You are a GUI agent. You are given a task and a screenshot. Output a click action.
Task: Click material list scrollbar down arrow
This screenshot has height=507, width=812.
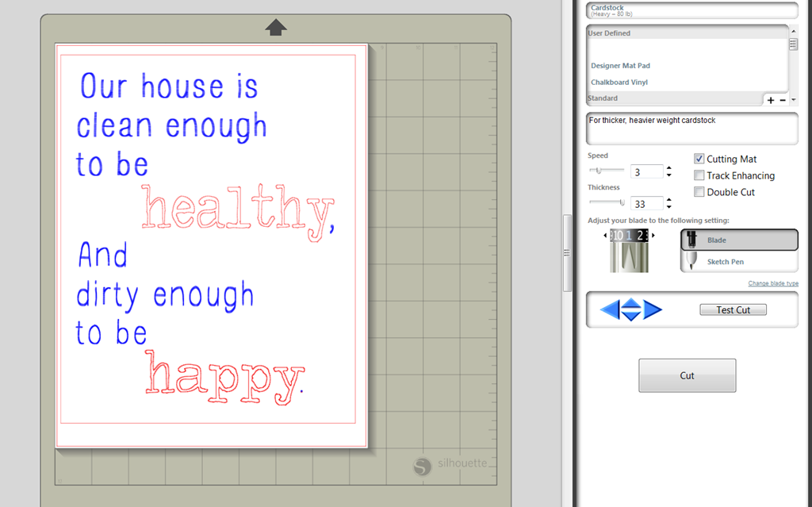[793, 100]
